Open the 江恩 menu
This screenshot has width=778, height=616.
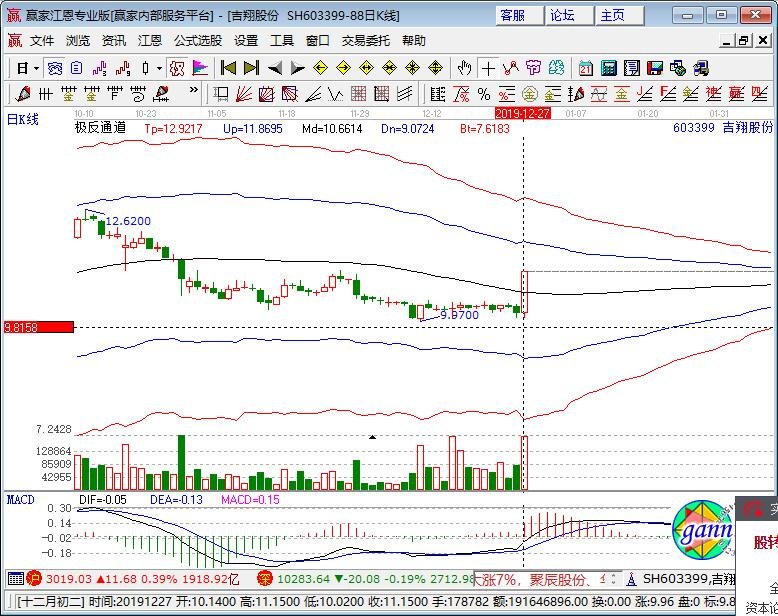pyautogui.click(x=149, y=41)
